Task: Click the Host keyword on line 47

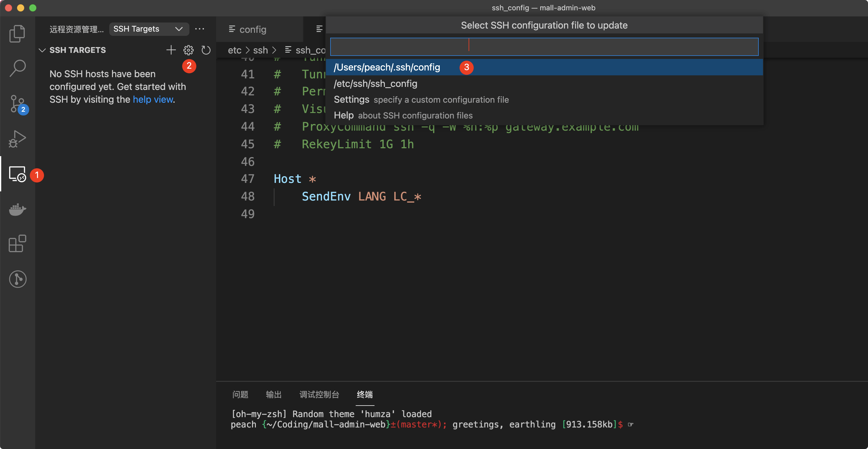Action: pos(287,179)
